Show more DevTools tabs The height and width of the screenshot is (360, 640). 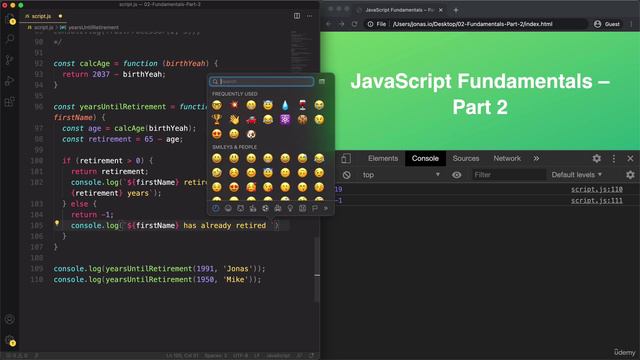536,158
